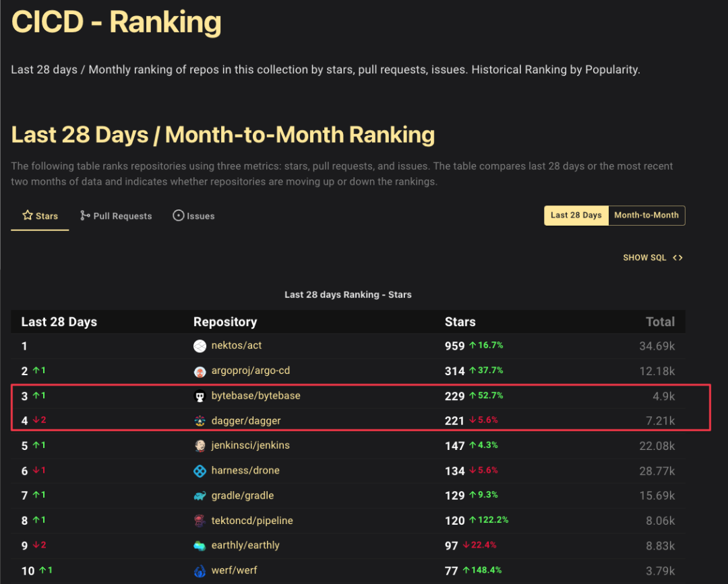Click the dagger/dagger avatar icon

pyautogui.click(x=200, y=421)
